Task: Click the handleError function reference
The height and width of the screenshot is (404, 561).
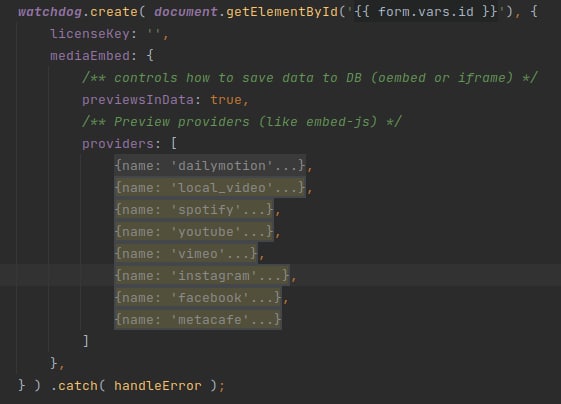Action: click(x=158, y=386)
